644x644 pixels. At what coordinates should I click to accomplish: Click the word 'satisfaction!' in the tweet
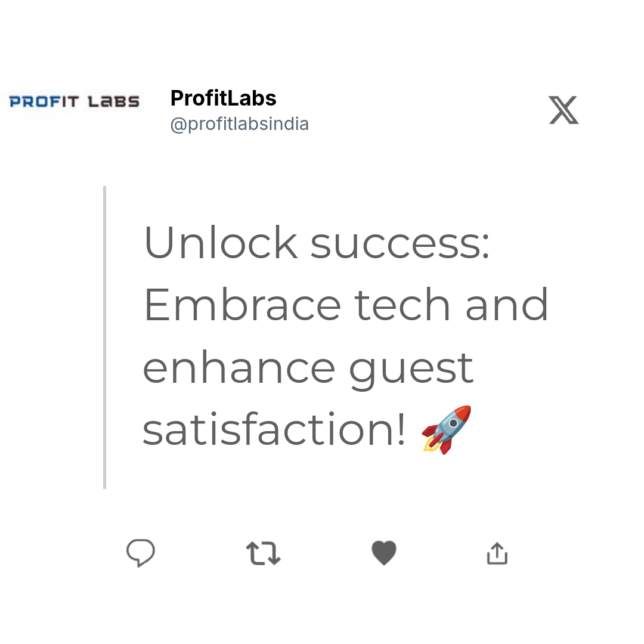274,429
